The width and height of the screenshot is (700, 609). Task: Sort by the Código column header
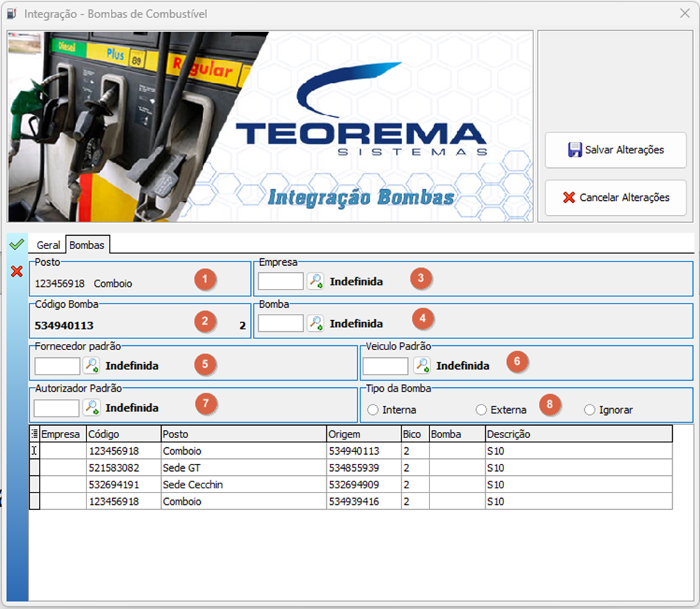coord(123,434)
